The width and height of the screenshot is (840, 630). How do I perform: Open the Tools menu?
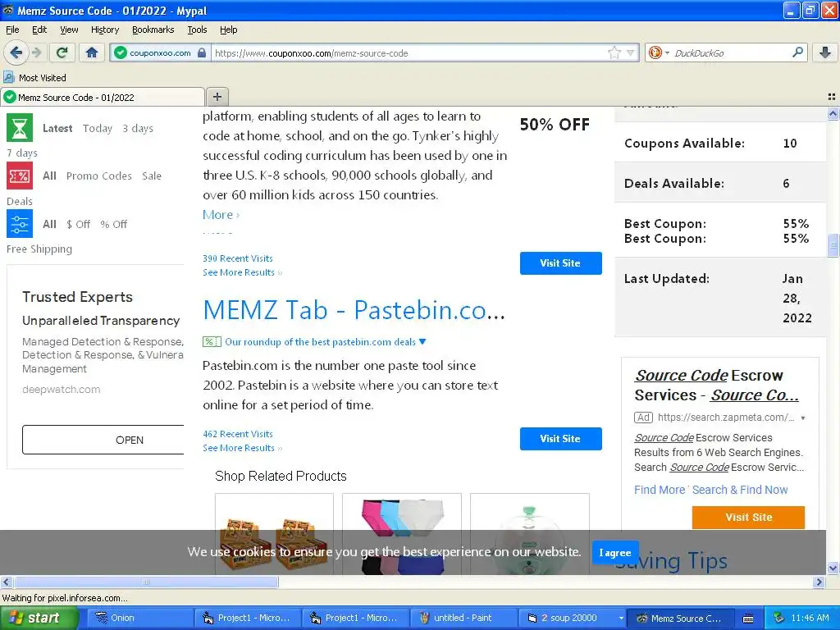click(197, 30)
